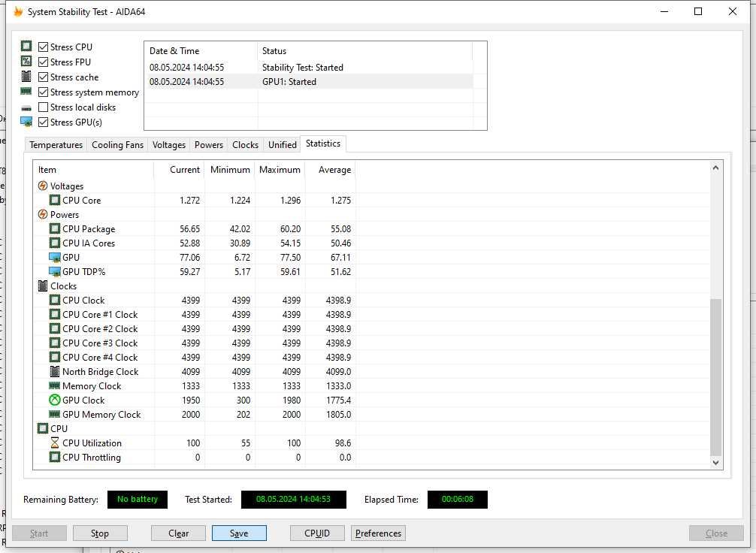
Task: Click the Average column header
Action: click(330, 170)
